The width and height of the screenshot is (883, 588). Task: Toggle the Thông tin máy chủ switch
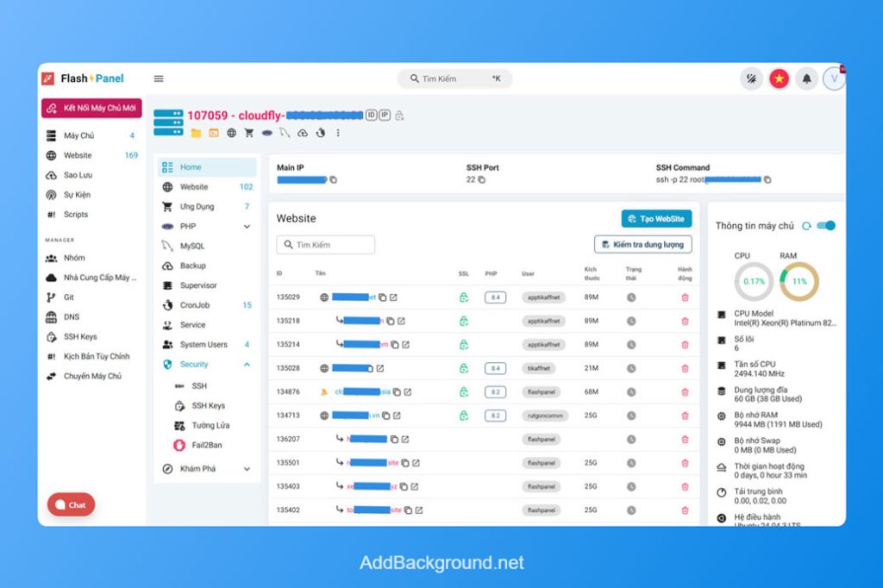click(825, 225)
